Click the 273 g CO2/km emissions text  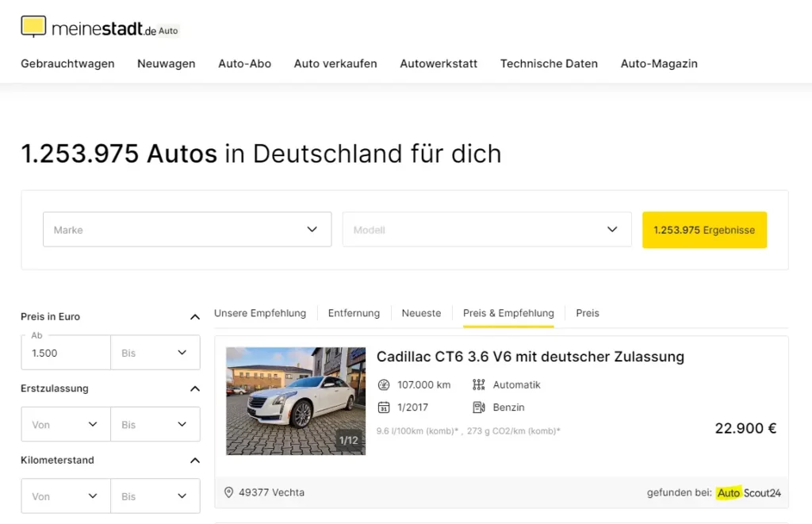point(514,430)
